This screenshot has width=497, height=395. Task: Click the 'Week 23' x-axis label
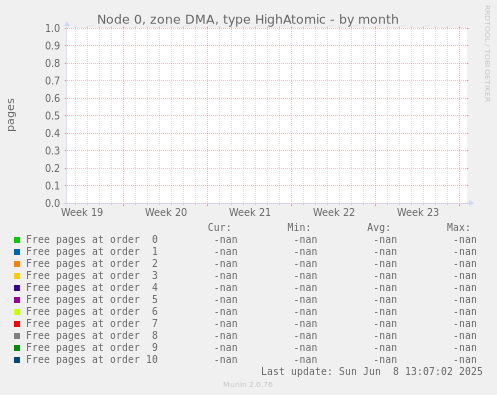pos(418,212)
